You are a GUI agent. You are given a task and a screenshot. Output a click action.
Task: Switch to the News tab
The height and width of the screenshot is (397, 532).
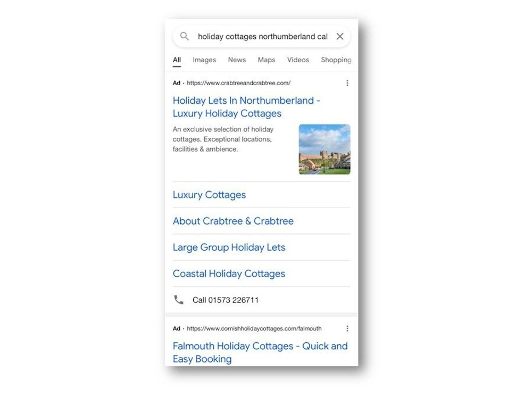[x=237, y=60]
